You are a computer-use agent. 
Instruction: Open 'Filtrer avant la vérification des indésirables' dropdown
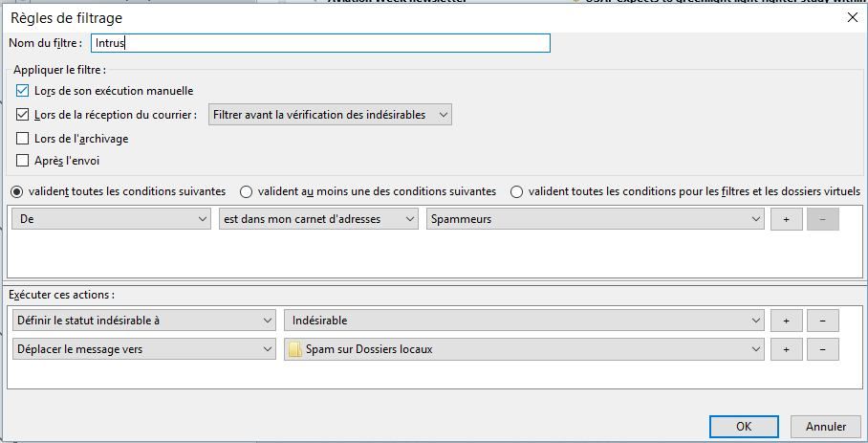(330, 115)
